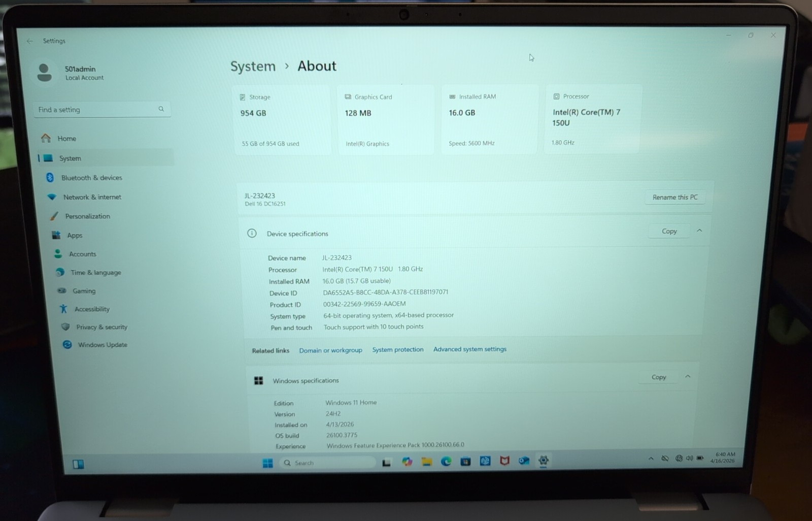Click the Accounts sidebar icon
Screen dimensions: 812x521
58,253
